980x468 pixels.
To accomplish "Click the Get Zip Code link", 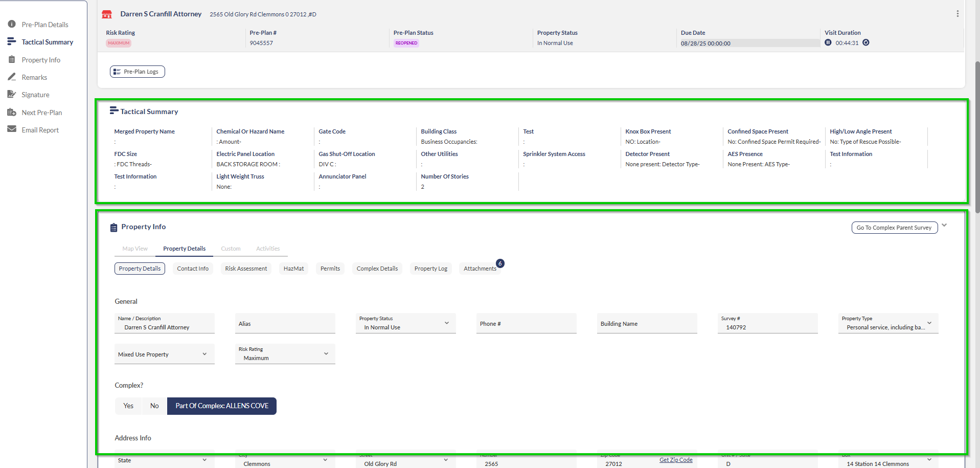I will pos(675,460).
